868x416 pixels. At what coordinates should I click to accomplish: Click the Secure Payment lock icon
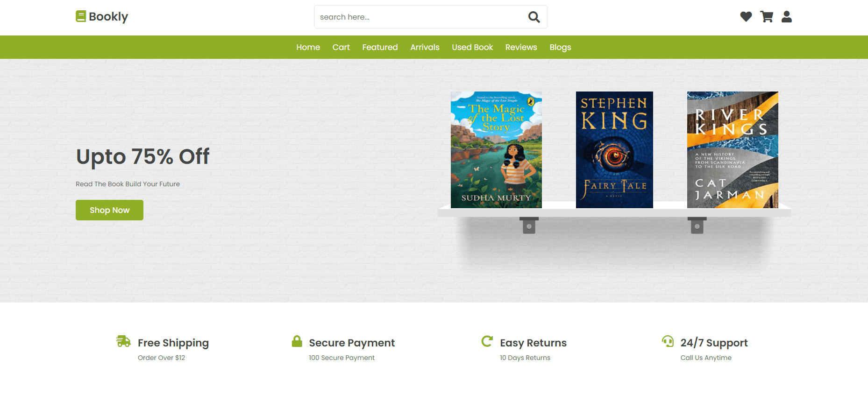click(x=297, y=341)
